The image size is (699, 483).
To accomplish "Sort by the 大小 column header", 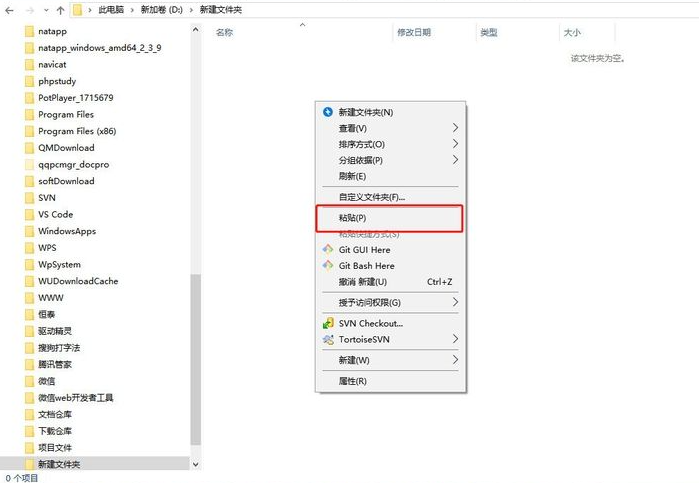I will coord(572,32).
